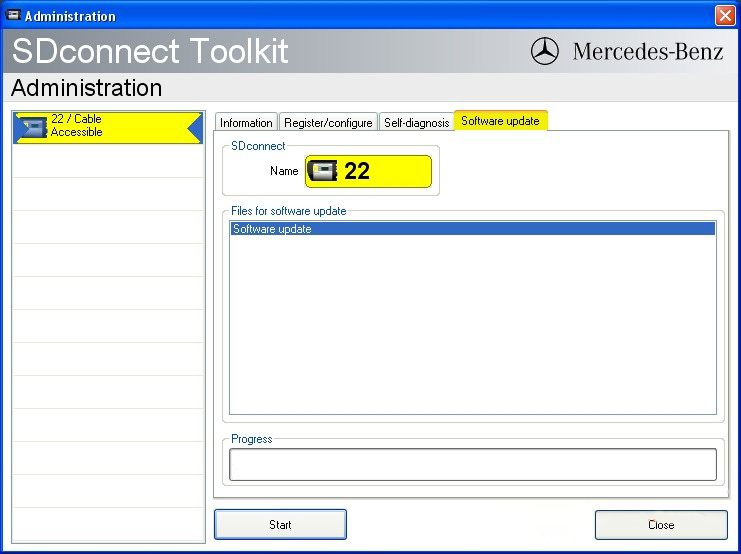Select the 22 / Cable Accessible device
The height and width of the screenshot is (554, 741).
coord(108,128)
